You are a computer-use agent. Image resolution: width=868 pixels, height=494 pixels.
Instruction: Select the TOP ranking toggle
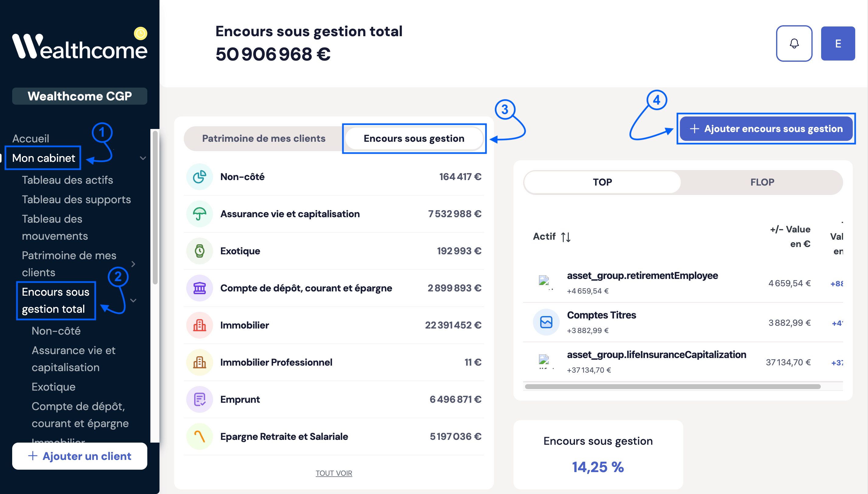click(602, 182)
